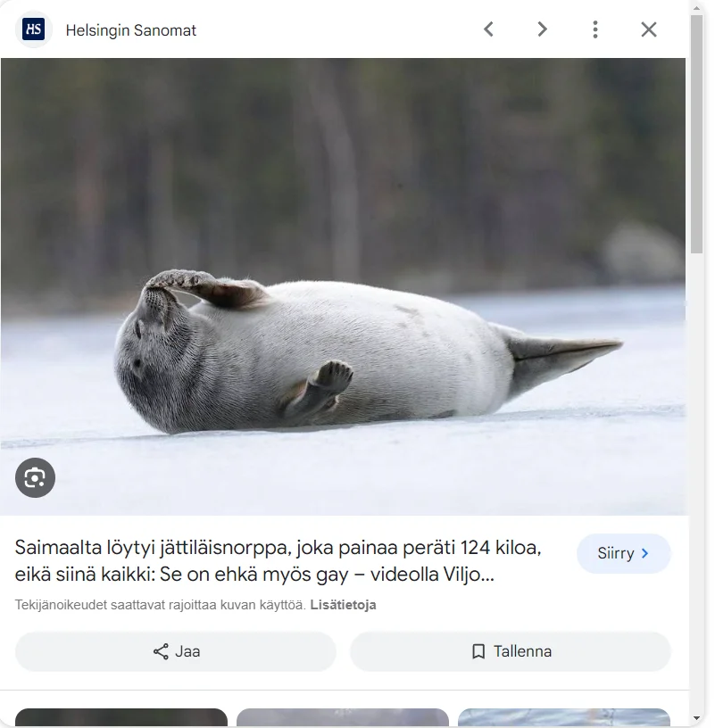
Task: Open the Helsingin Sanomat source name link
Action: [130, 30]
